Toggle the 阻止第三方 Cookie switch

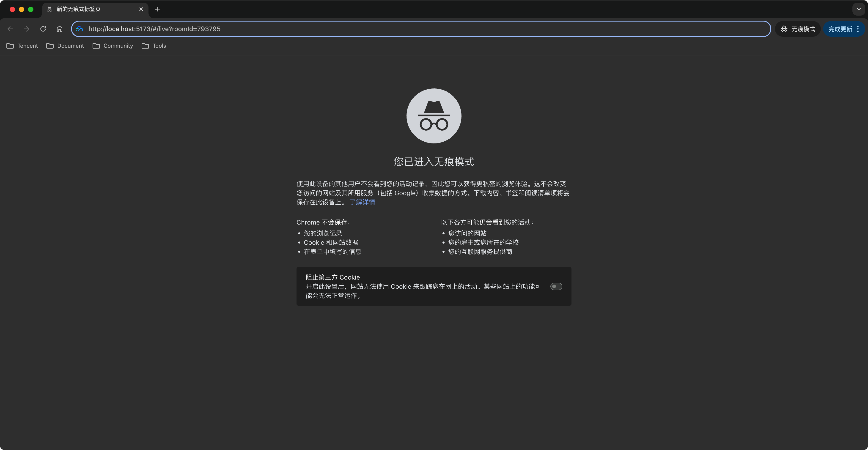556,287
